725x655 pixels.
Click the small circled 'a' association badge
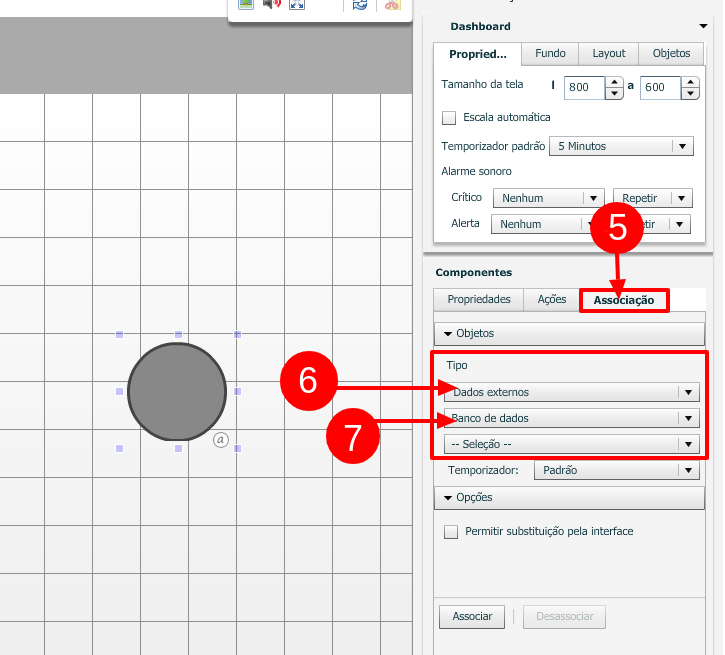click(221, 440)
